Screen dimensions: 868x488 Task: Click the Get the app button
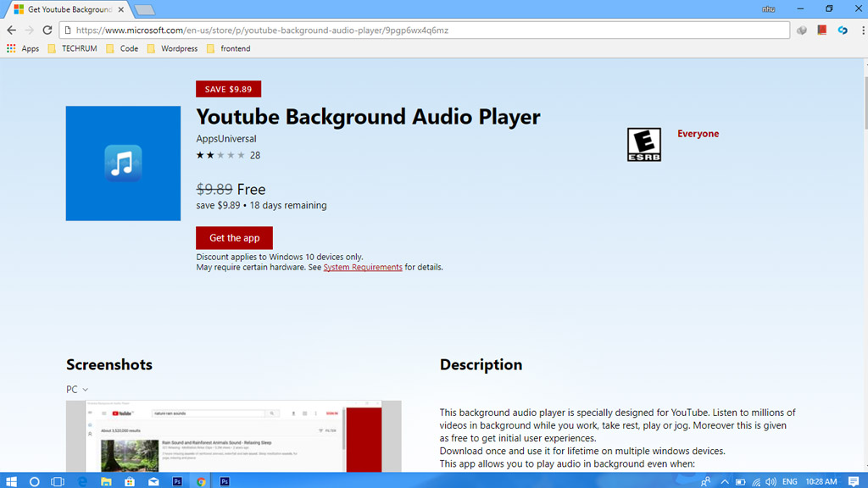pyautogui.click(x=234, y=238)
